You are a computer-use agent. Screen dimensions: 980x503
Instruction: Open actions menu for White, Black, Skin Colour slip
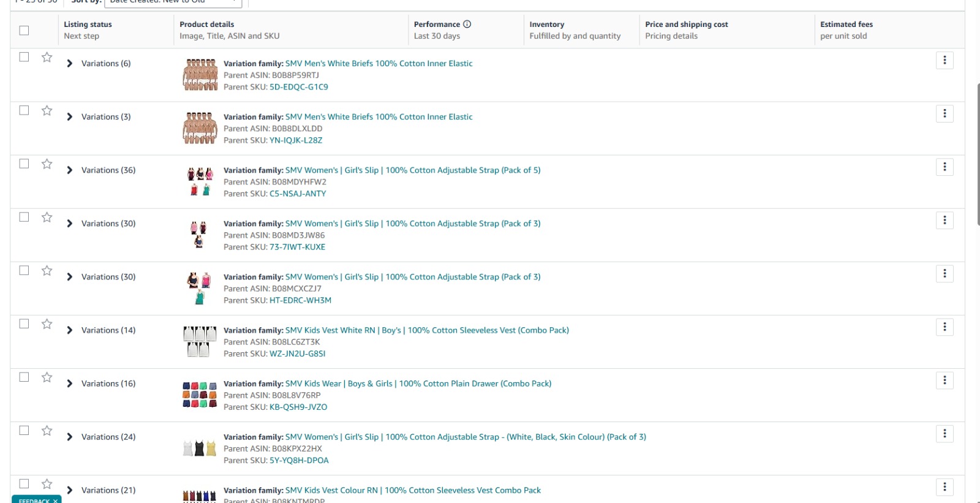click(944, 434)
